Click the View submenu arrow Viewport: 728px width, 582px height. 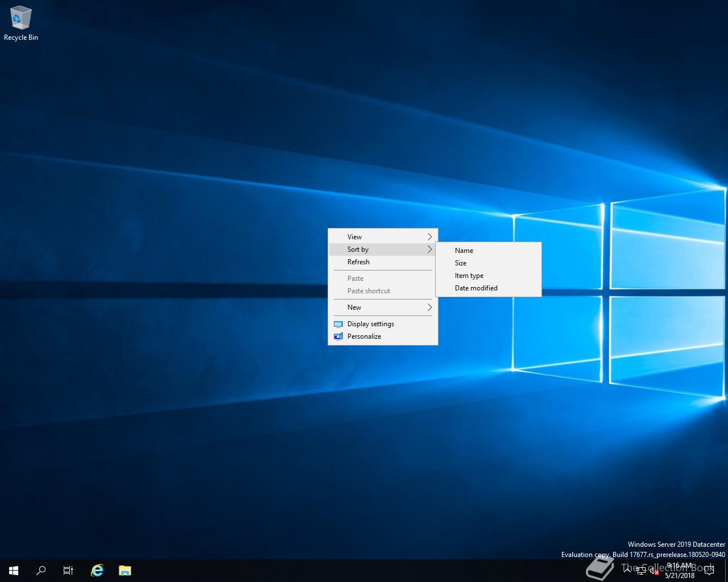click(430, 236)
